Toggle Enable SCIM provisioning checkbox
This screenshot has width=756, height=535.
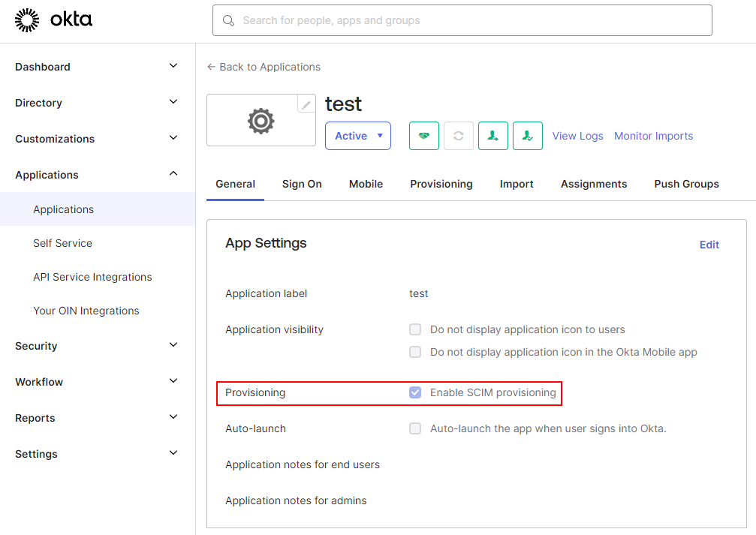click(x=415, y=392)
